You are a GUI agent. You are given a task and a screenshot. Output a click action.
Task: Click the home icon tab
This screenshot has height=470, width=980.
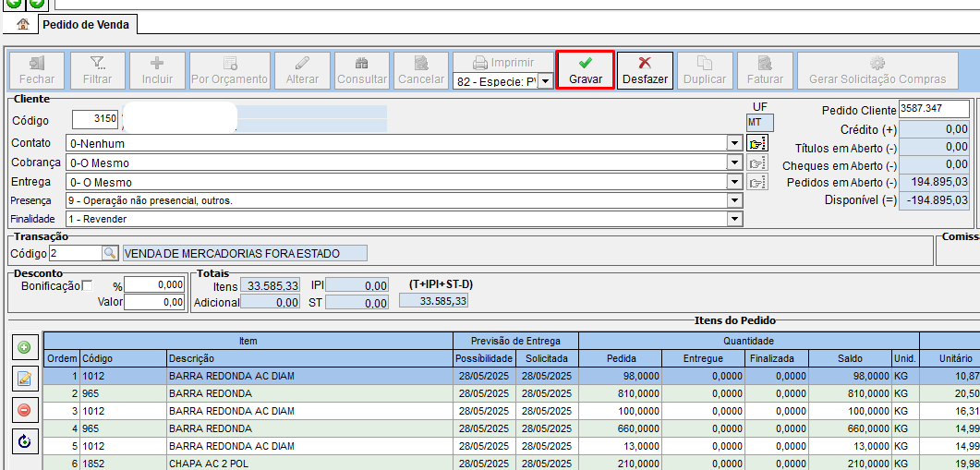[23, 24]
